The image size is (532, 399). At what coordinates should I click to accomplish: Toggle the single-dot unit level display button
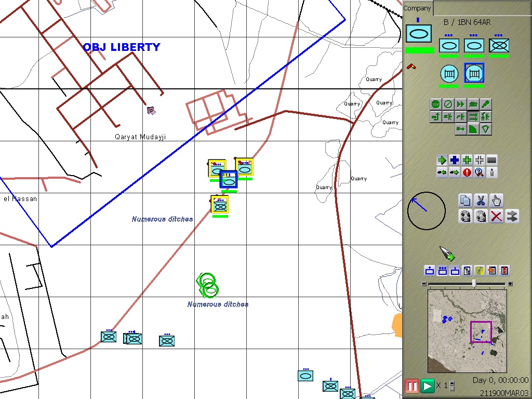point(430,271)
